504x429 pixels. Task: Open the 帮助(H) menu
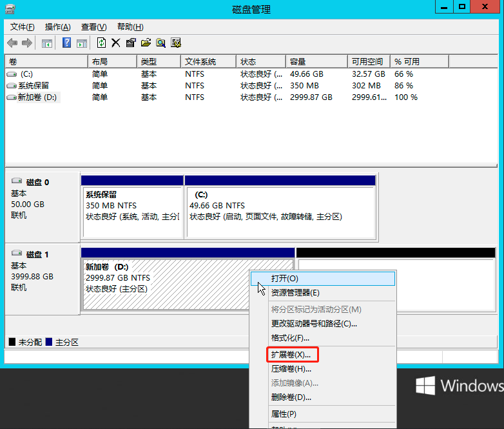tap(130, 27)
